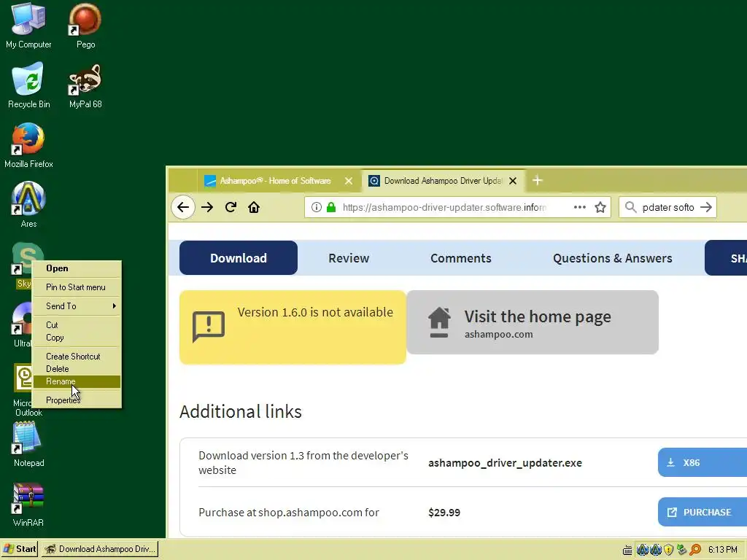747x560 pixels.
Task: Click the Start button
Action: pyautogui.click(x=20, y=549)
